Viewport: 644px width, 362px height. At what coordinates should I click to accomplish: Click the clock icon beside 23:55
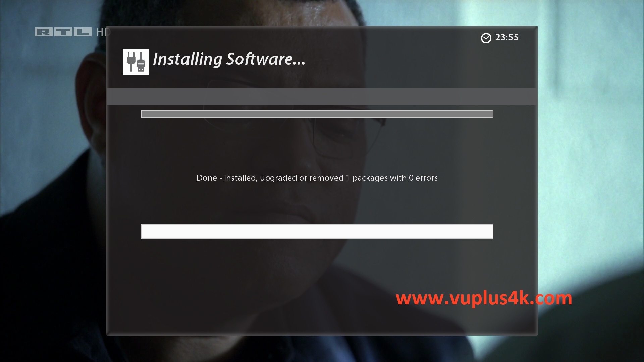(486, 38)
